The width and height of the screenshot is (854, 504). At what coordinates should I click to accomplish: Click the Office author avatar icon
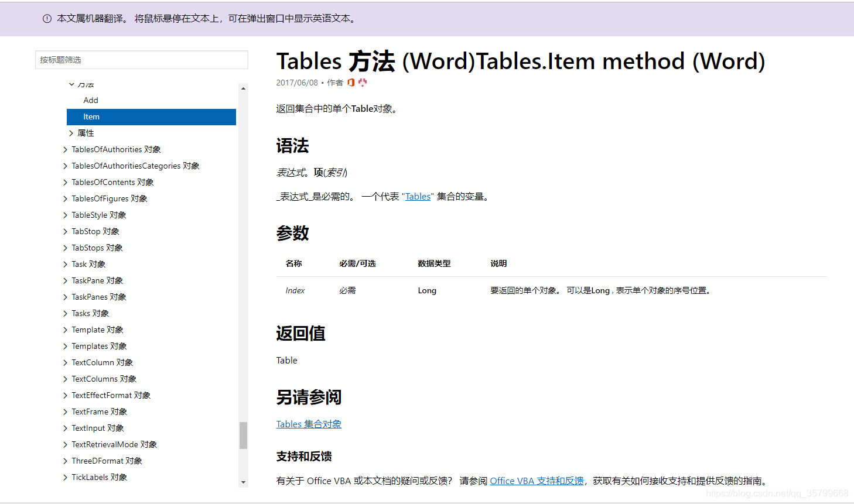[351, 83]
